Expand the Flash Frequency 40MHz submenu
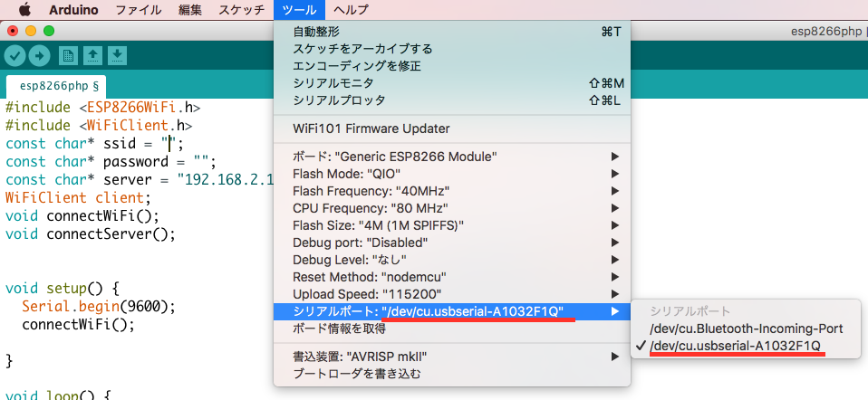Screen dimensions: 868x400 (452, 191)
